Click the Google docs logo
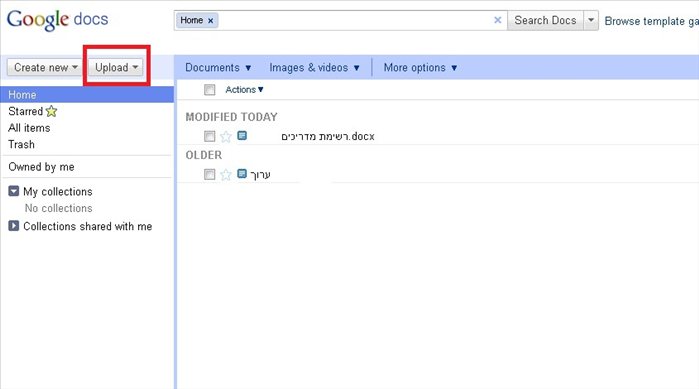Viewport: 699px width, 389px height. pyautogui.click(x=58, y=20)
